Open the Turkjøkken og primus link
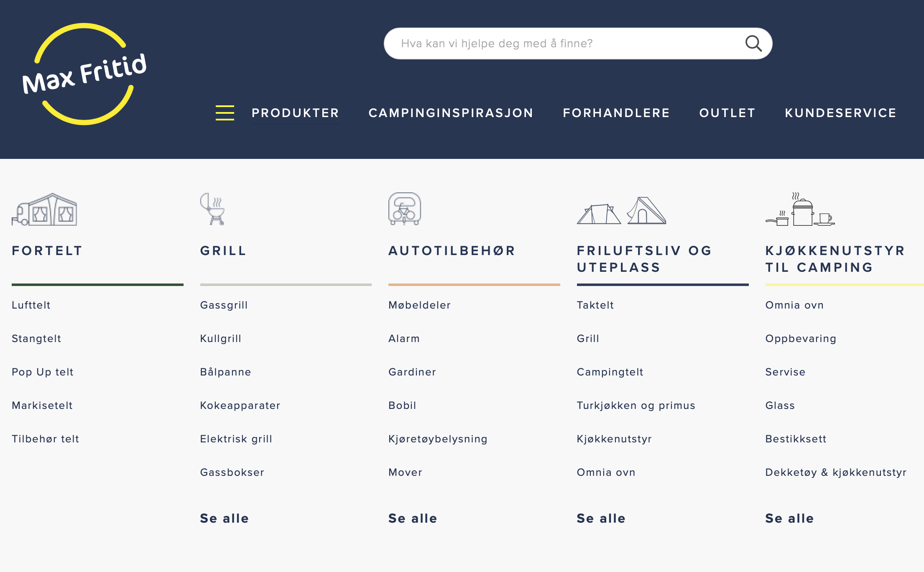 pos(636,406)
